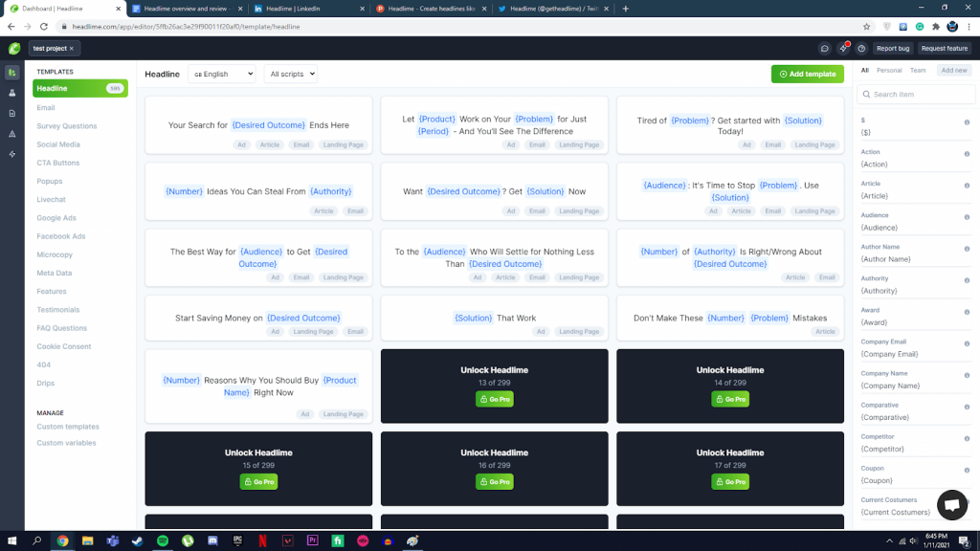Screen dimensions: 980x551
Task: Open the document icon in left rail
Action: 11,114
